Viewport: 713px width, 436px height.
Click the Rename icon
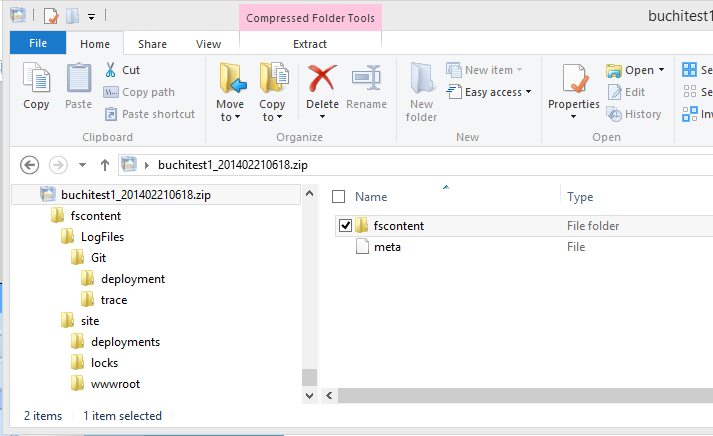tap(366, 77)
